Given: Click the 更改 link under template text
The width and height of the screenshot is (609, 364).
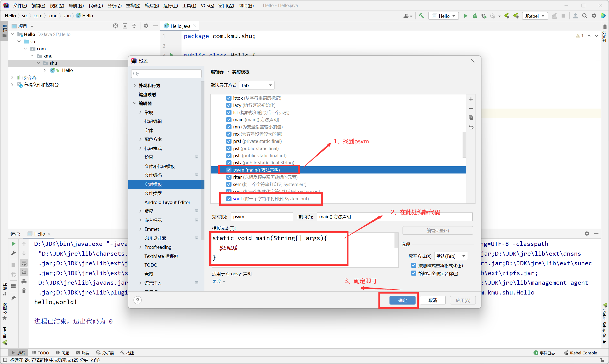Looking at the screenshot, I should click(x=217, y=281).
